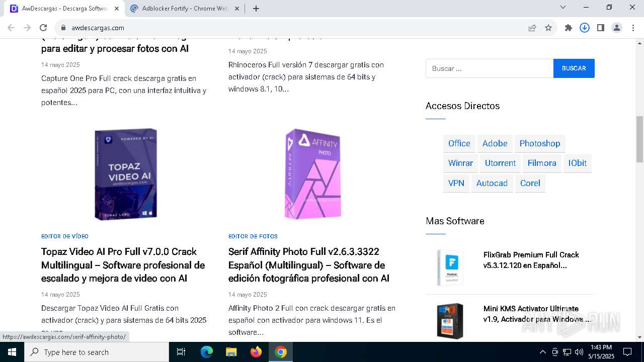Open the Chrome profile avatar

617,28
